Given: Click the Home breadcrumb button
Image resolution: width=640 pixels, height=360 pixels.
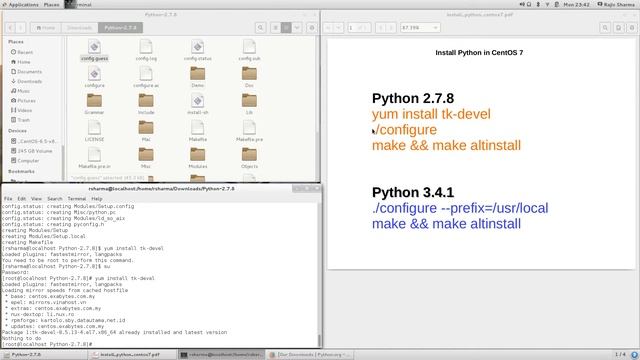Looking at the screenshot, I should point(46,28).
